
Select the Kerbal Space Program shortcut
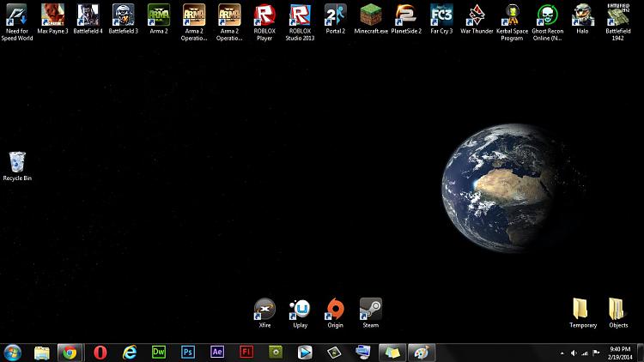[512, 15]
